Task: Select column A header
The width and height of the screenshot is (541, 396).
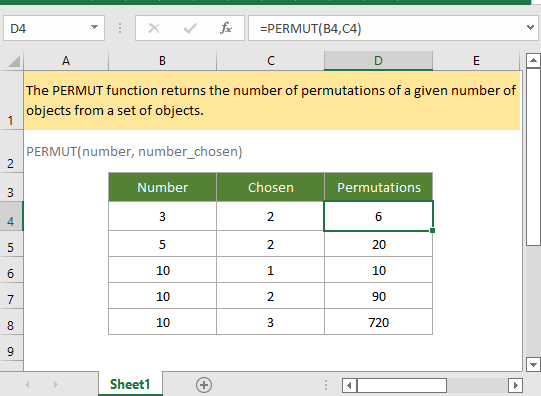Action: 66,61
